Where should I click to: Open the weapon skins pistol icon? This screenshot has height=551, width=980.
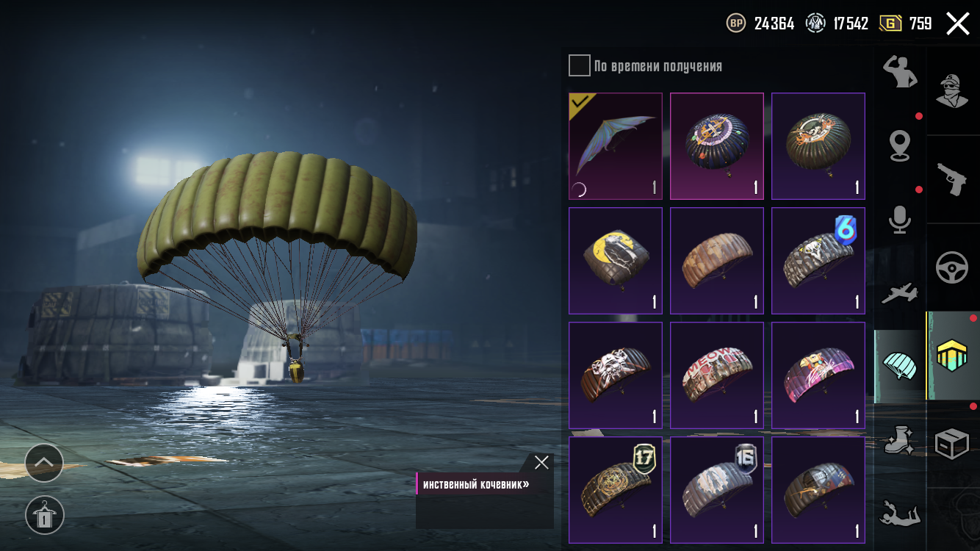952,179
